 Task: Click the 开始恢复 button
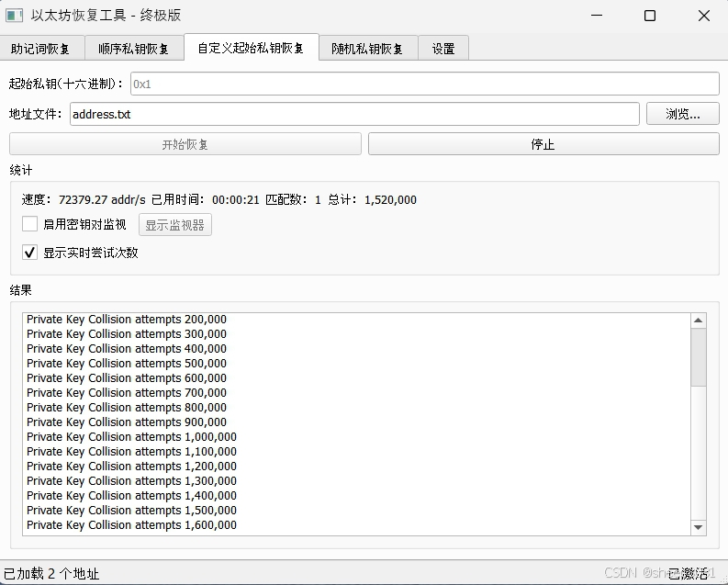(x=185, y=144)
